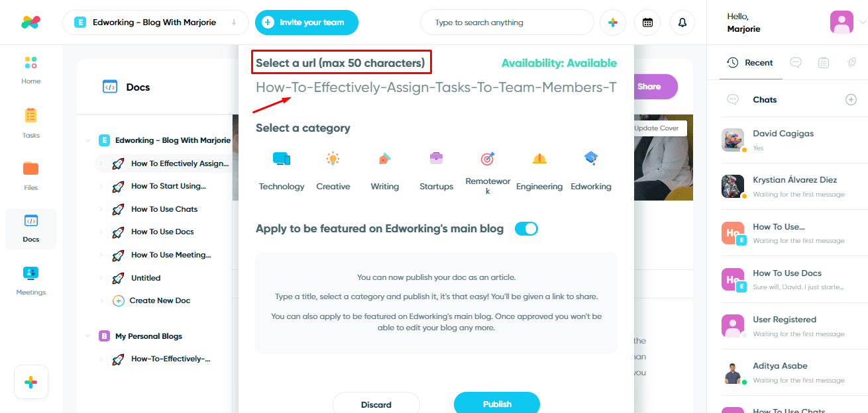
Task: Expand the user profile menu arrow
Action: point(862,22)
